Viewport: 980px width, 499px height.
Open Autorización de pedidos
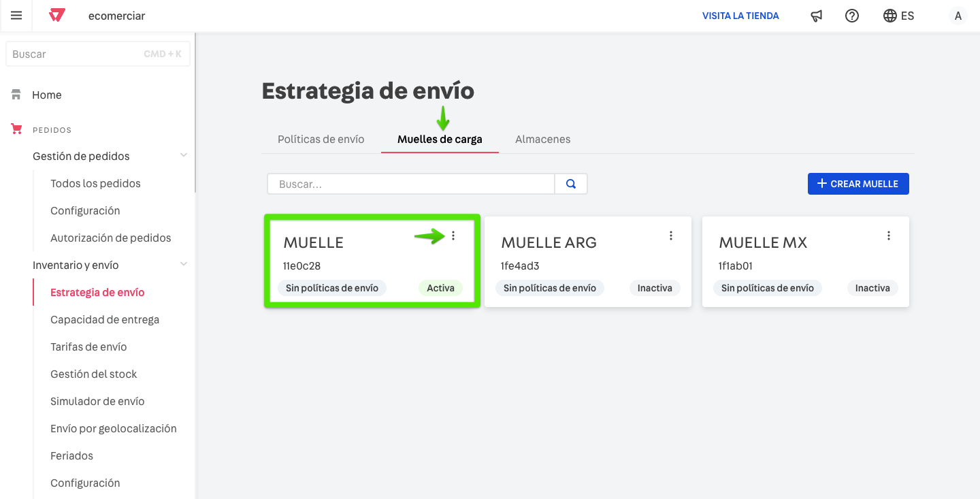pos(111,238)
